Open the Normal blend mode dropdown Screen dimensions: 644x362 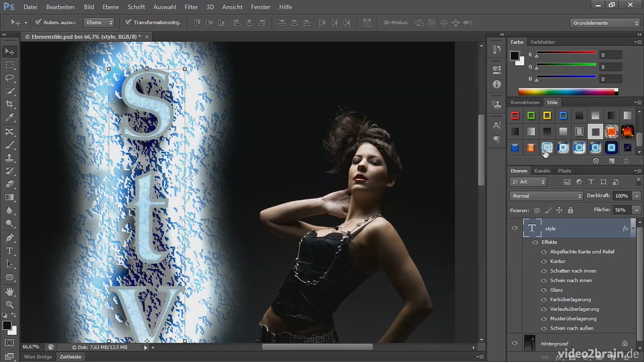coord(546,196)
